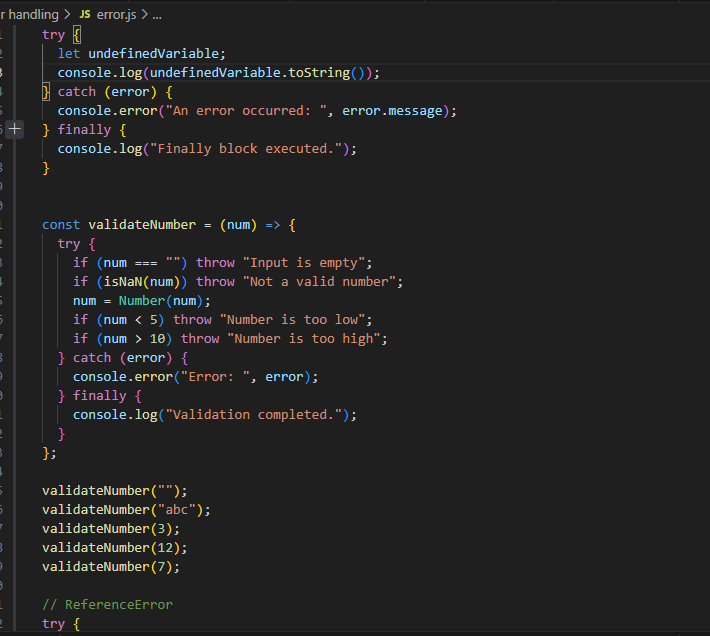Click the "Error: " string literal
The image size is (710, 636).
pyautogui.click(x=215, y=377)
